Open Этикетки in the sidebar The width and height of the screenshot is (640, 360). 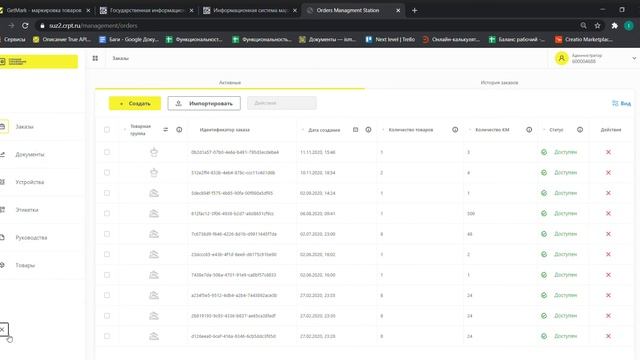click(27, 210)
